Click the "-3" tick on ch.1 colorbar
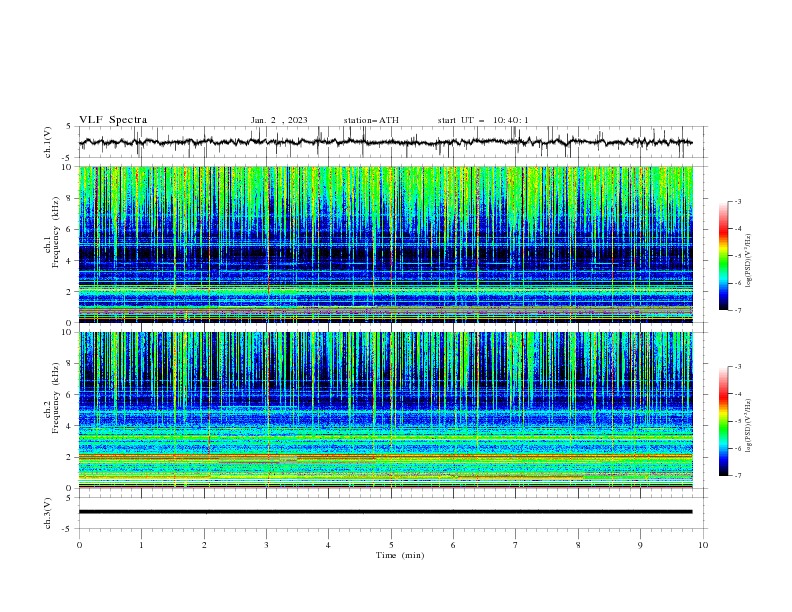The width and height of the screenshot is (792, 612). (738, 201)
